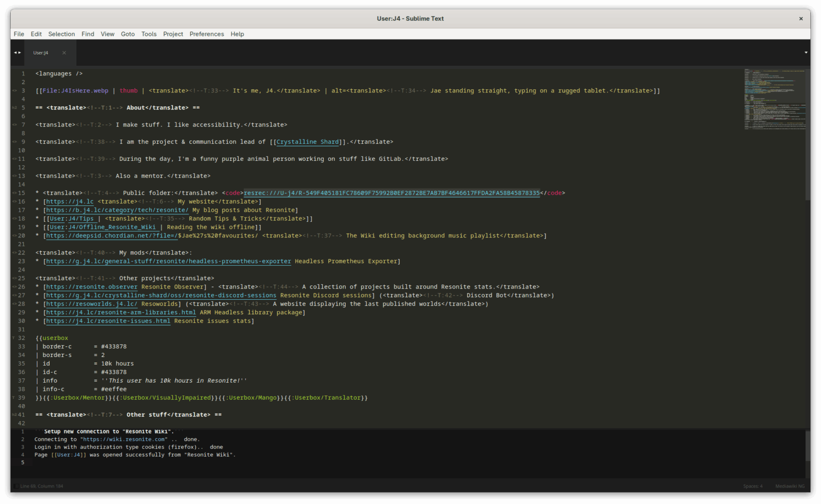This screenshot has height=504, width=821.
Task: Select the User:J4 tab
Action: coord(41,53)
